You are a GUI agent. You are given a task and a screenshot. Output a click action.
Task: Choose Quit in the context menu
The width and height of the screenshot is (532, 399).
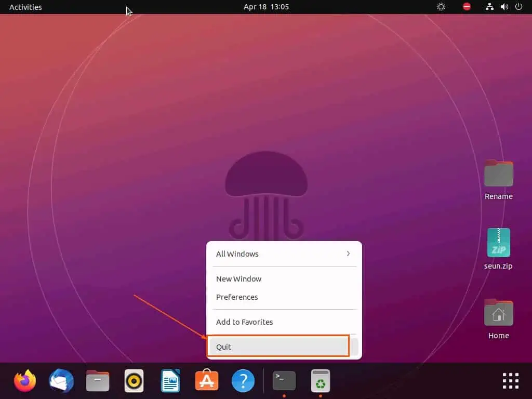284,347
